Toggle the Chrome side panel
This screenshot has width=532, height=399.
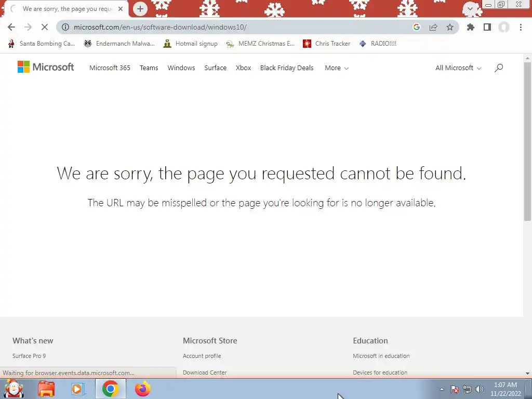point(487,27)
